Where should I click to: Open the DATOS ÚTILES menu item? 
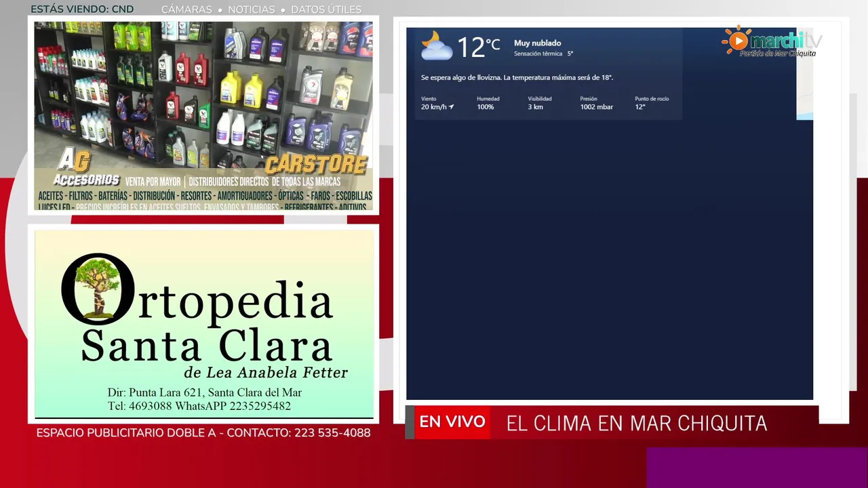(x=326, y=9)
